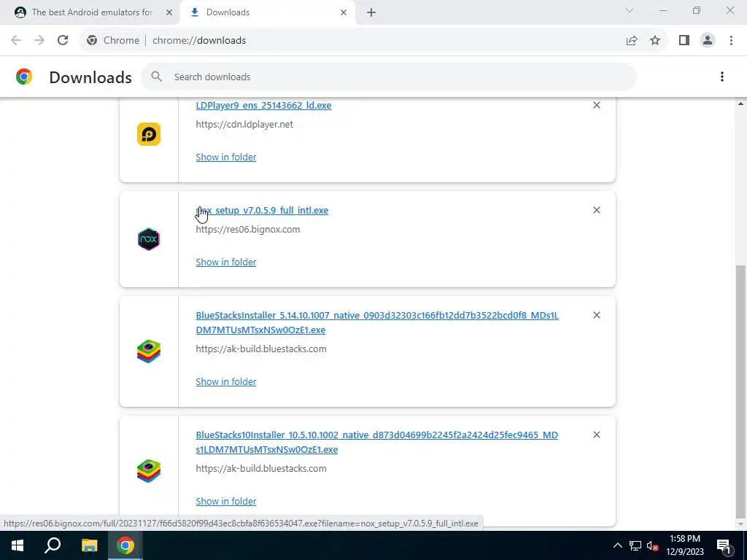The image size is (747, 560).
Task: Share this page via the share icon
Action: point(632,41)
